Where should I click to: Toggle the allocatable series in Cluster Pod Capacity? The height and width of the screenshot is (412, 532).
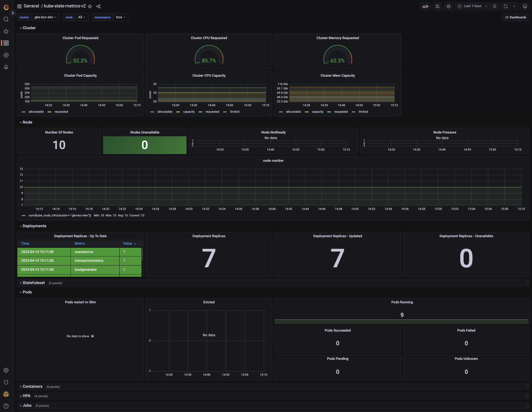click(36, 112)
